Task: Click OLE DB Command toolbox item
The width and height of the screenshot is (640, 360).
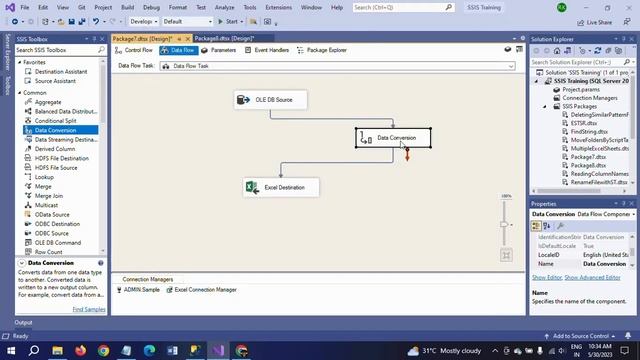Action: tap(58, 243)
